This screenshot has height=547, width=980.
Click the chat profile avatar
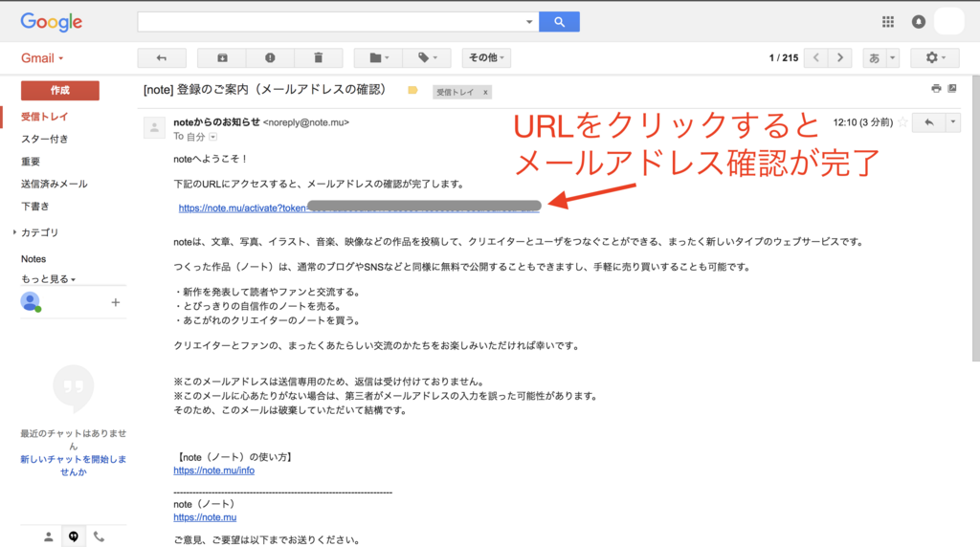pyautogui.click(x=30, y=301)
